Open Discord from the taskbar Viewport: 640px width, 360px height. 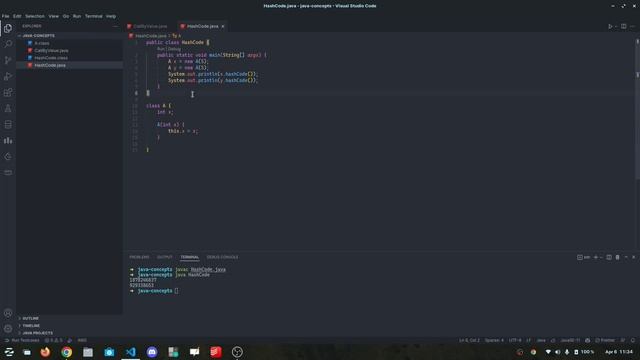[152, 352]
